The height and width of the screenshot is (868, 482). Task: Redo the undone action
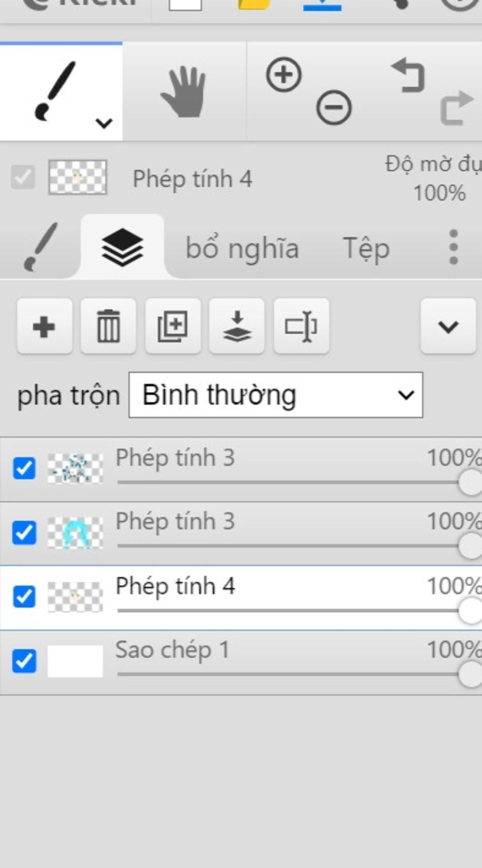point(456,108)
